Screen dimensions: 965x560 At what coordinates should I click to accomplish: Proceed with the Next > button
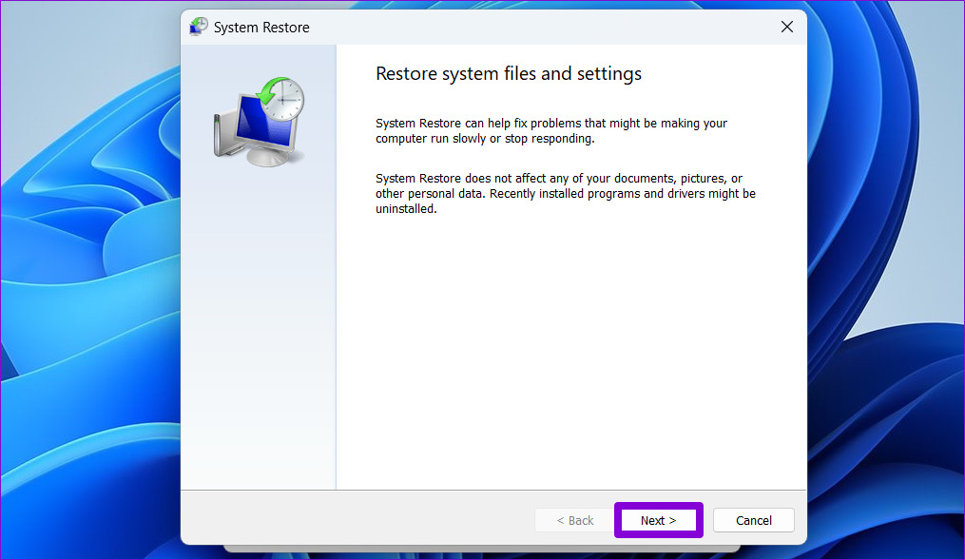pyautogui.click(x=658, y=520)
